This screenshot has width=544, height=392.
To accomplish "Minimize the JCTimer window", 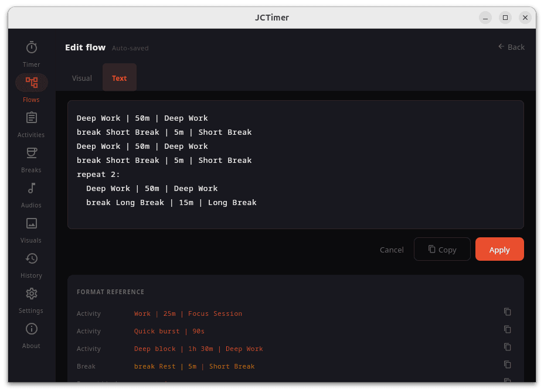I will 485,18.
